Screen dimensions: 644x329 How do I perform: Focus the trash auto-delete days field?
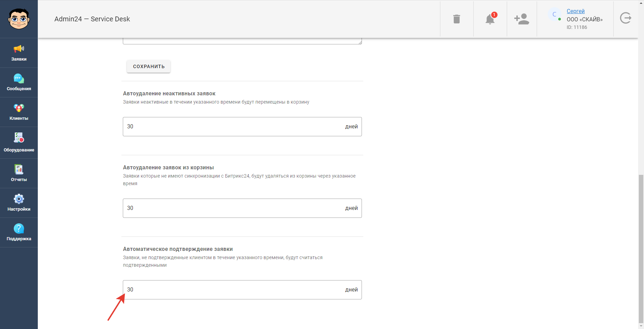242,208
